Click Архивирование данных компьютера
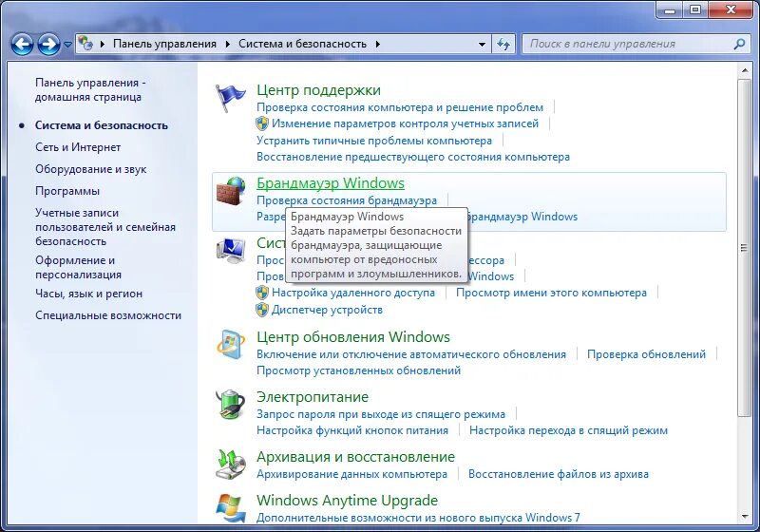 click(x=351, y=474)
